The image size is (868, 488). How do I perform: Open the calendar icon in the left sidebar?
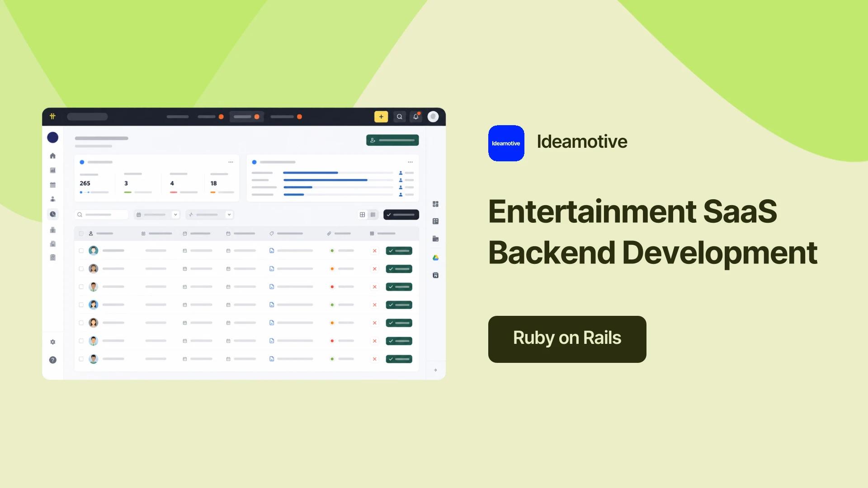click(53, 185)
